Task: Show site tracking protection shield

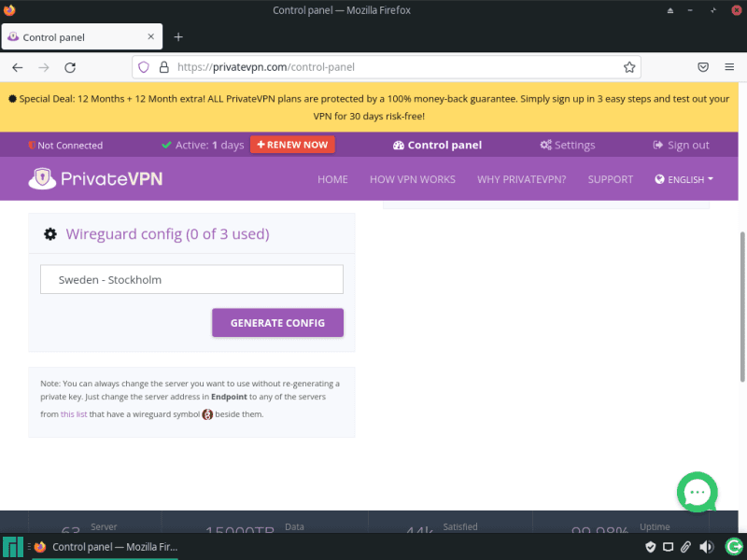Action: pos(143,67)
